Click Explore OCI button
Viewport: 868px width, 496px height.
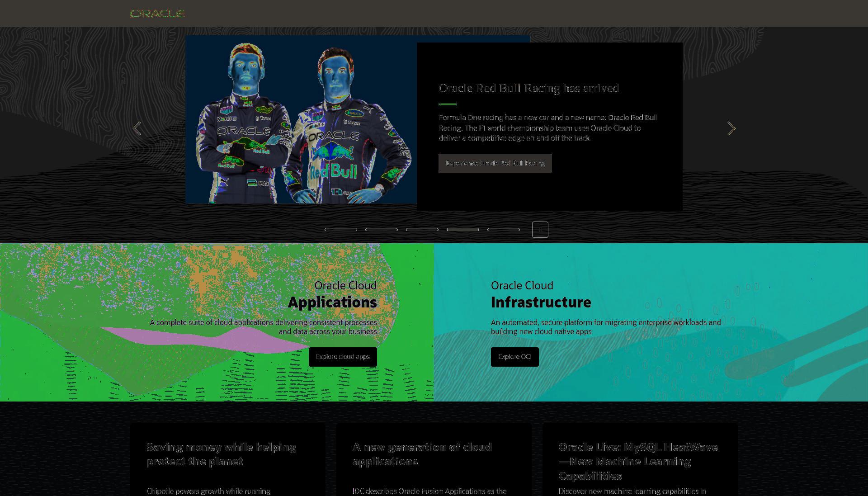point(514,357)
